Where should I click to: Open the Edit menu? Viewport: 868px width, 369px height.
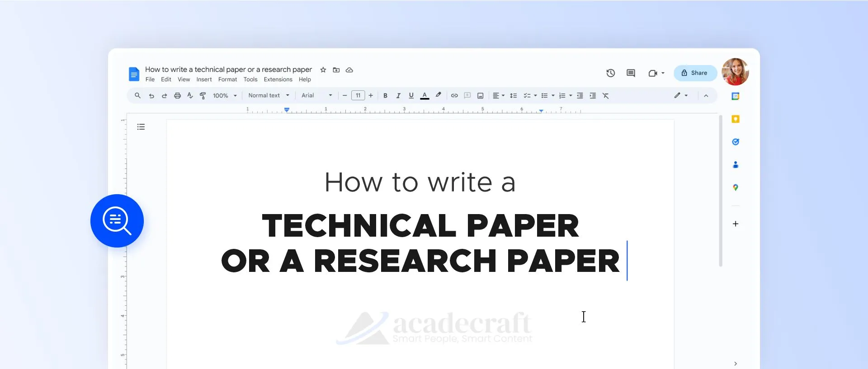(166, 79)
